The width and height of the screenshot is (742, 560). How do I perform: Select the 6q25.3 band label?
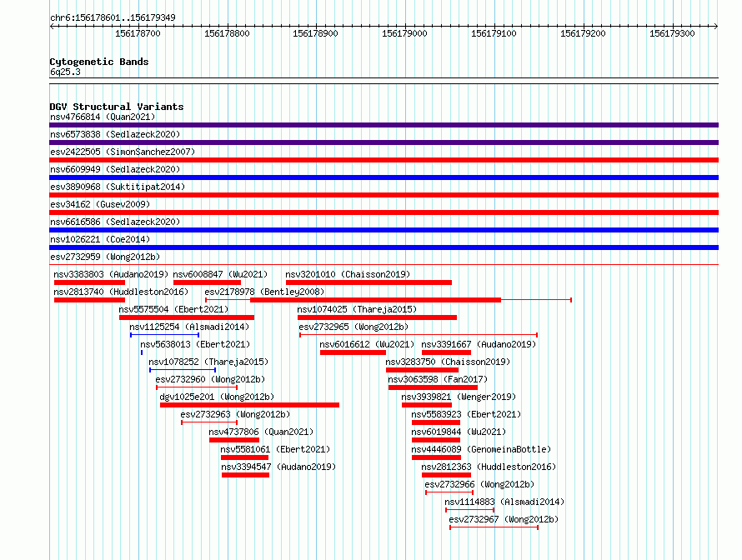pos(65,72)
